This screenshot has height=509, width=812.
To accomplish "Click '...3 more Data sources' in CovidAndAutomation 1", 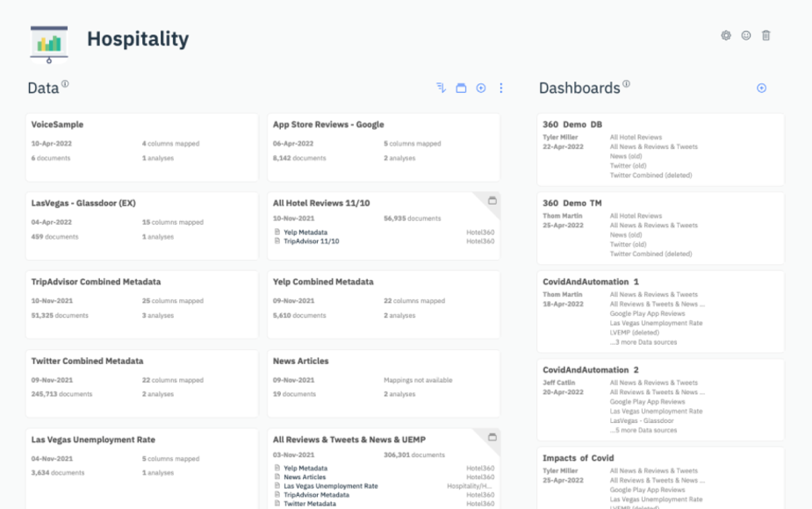I will point(643,342).
